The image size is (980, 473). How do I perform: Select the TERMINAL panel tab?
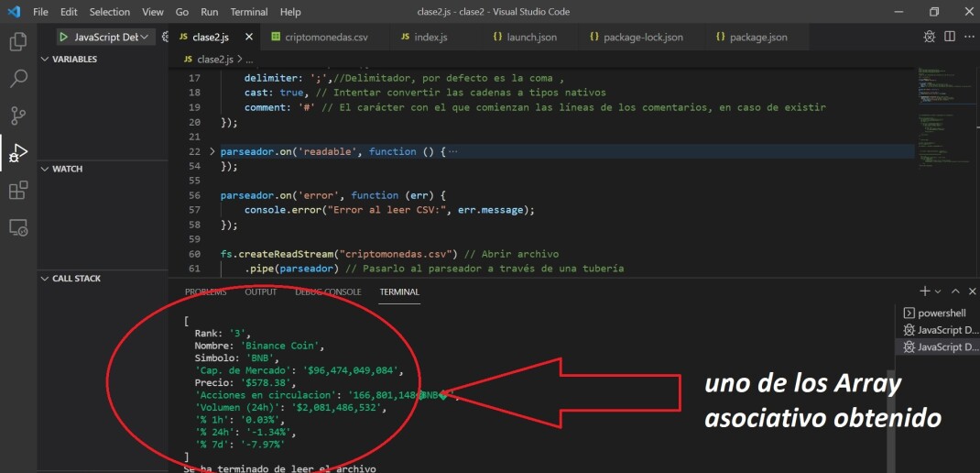coord(399,291)
